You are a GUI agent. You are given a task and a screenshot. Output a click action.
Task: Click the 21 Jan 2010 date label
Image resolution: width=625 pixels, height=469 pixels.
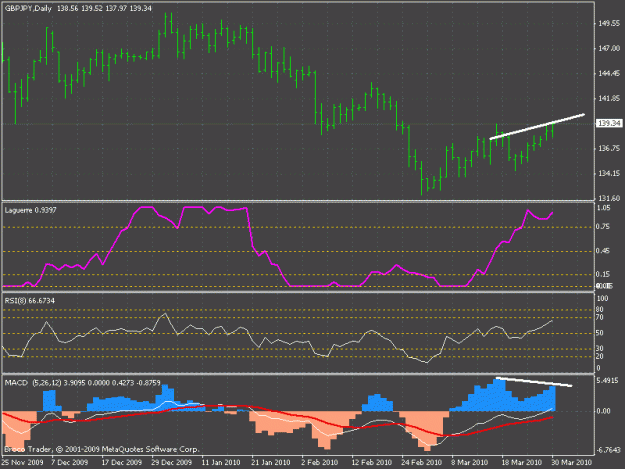point(271,463)
